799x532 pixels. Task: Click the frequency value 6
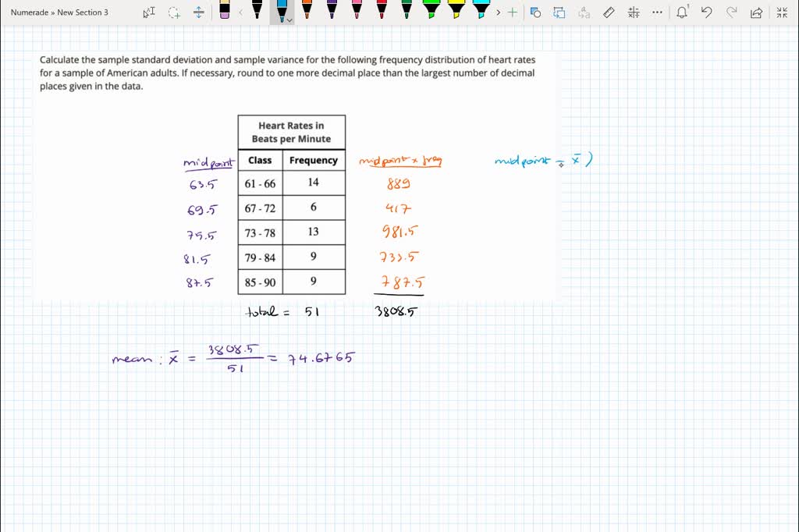tap(314, 207)
